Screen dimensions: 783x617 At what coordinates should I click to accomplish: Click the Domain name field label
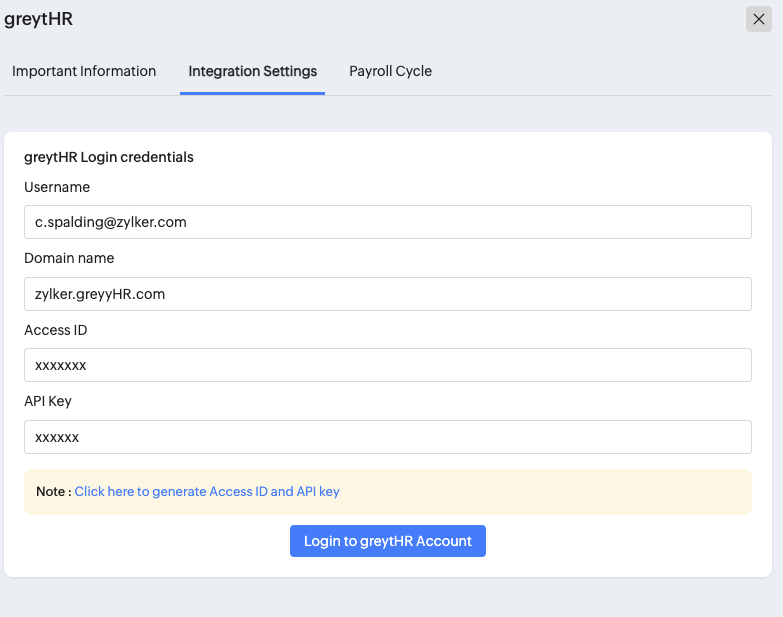coord(69,258)
